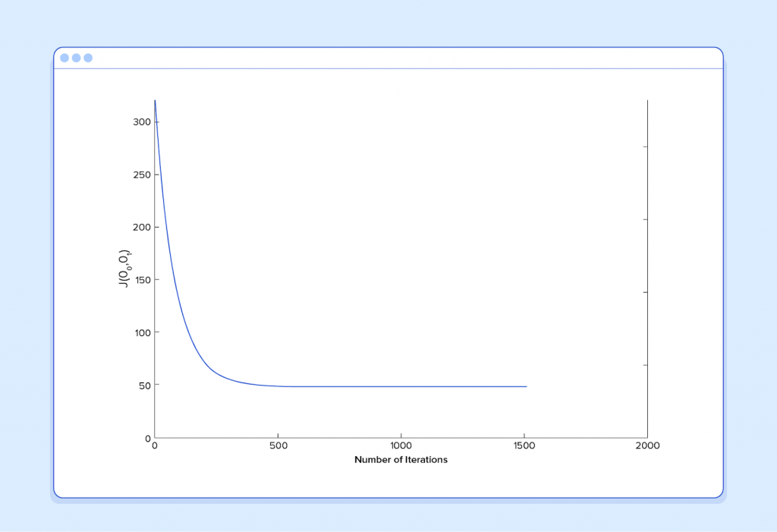Screen dimensions: 777x532
Task: Click the leftmost dot in the title bar
Action: [64, 58]
